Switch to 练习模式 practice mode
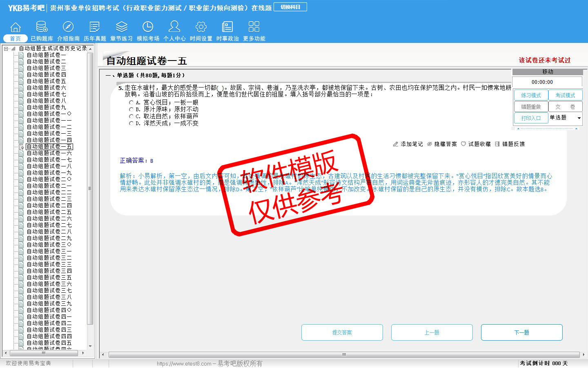 [x=531, y=95]
